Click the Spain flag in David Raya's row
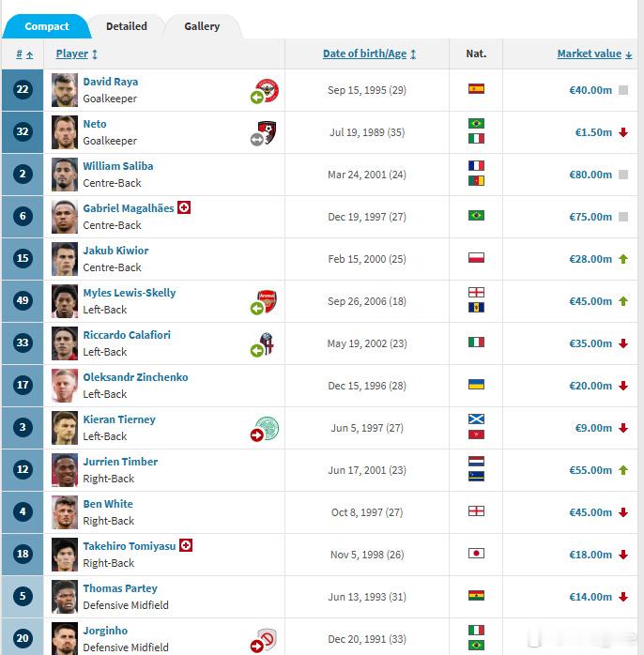Image resolution: width=644 pixels, height=655 pixels. click(x=476, y=89)
